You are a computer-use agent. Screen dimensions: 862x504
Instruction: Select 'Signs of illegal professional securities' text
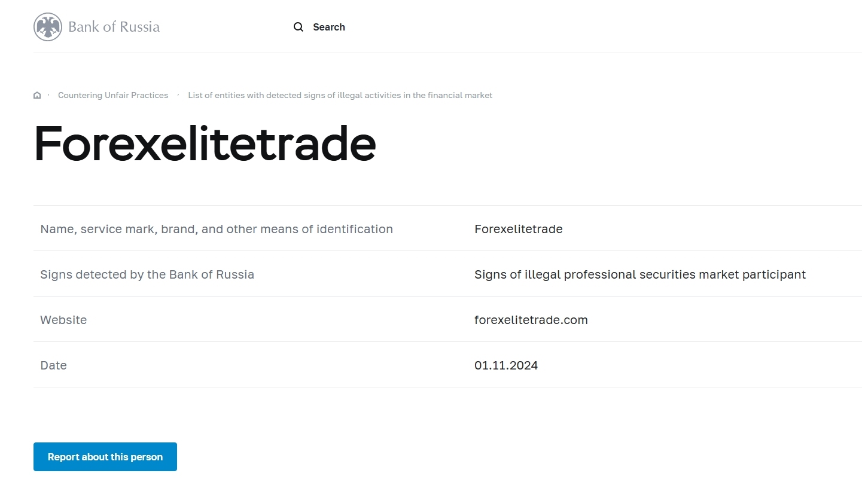tap(639, 274)
